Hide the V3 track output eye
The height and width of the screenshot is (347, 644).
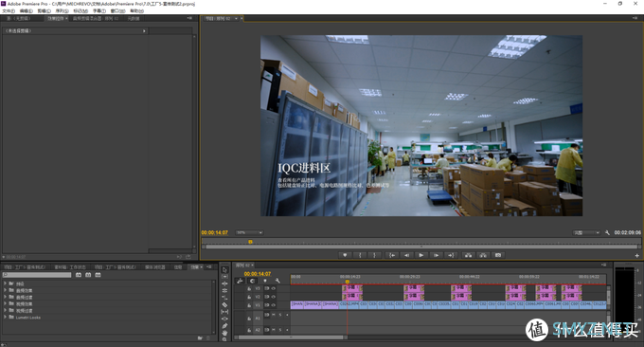[274, 288]
